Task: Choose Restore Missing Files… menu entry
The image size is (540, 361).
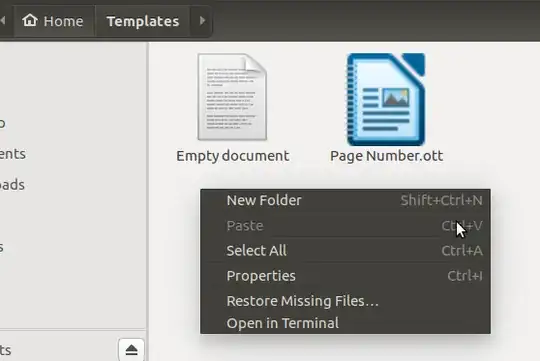Action: pos(345,301)
